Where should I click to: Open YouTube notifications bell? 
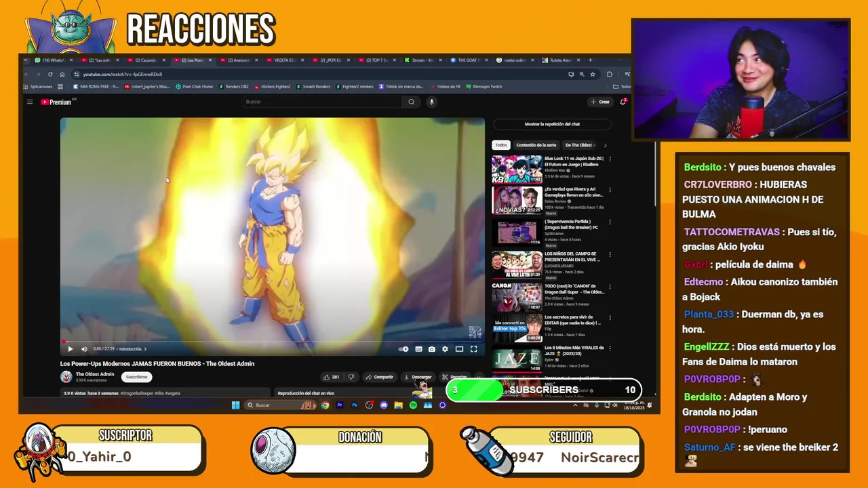click(623, 102)
